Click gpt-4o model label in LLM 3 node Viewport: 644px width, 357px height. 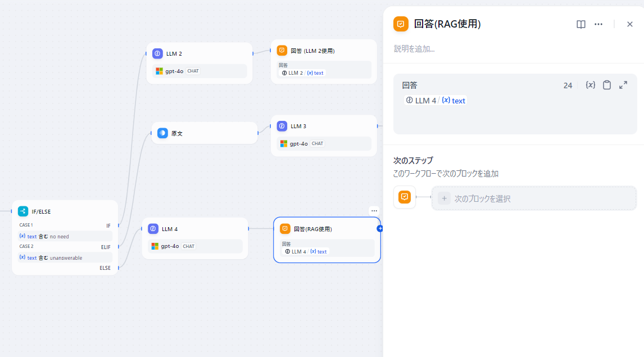[298, 144]
